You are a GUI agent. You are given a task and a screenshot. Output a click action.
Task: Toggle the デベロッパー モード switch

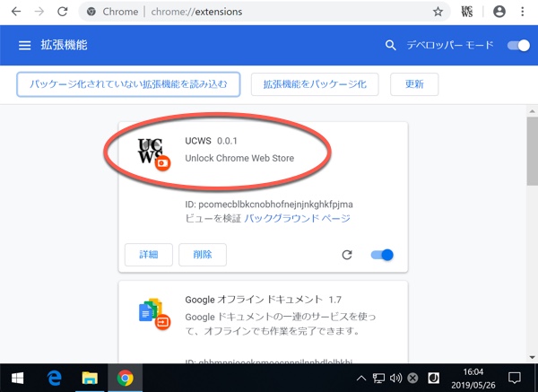[518, 46]
